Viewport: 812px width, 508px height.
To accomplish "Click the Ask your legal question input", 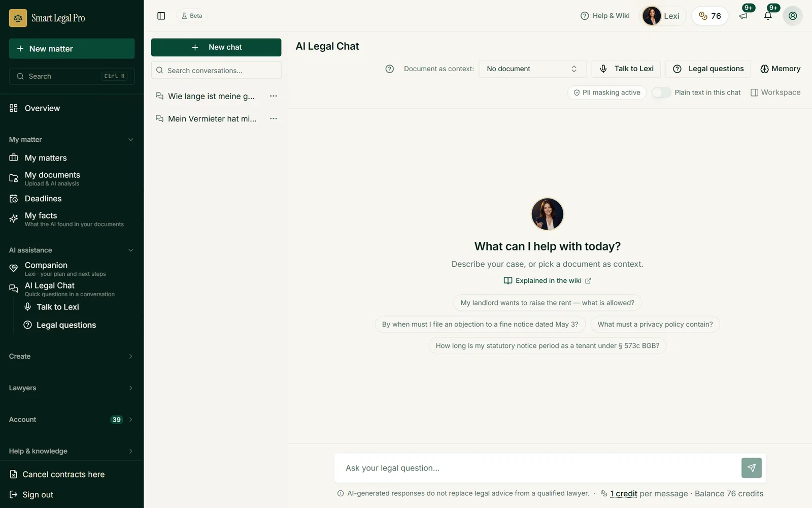I will [537, 468].
